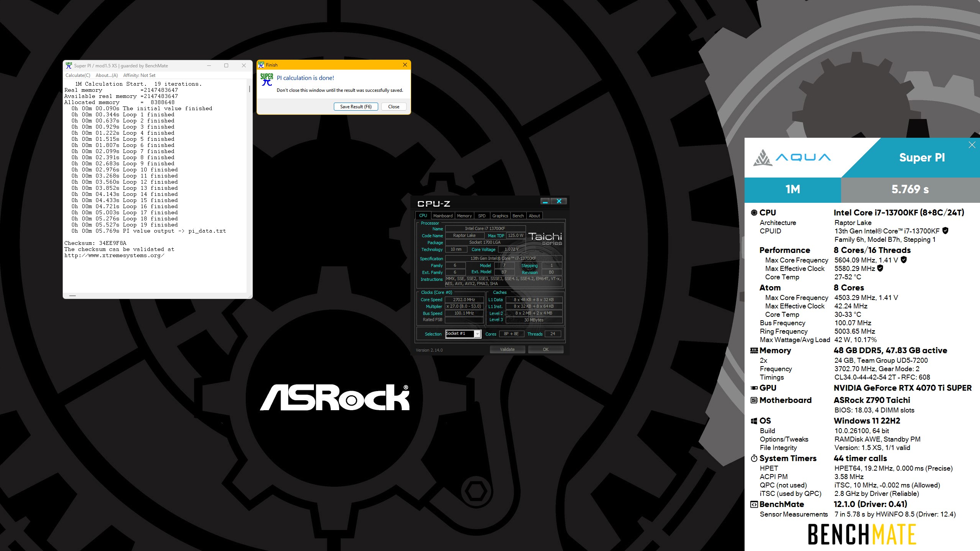Click the GPU icon in BenchMate panel
The width and height of the screenshot is (980, 551).
pos(754,388)
